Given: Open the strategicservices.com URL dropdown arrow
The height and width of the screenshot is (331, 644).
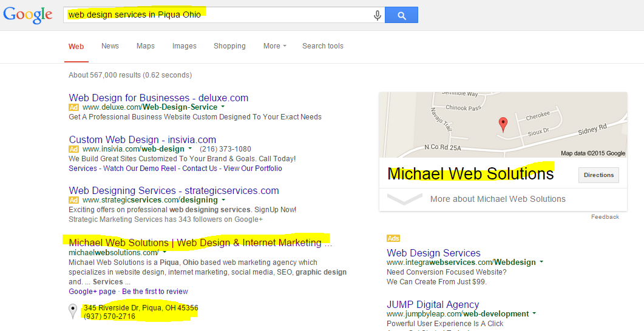Looking at the screenshot, I should point(223,199).
